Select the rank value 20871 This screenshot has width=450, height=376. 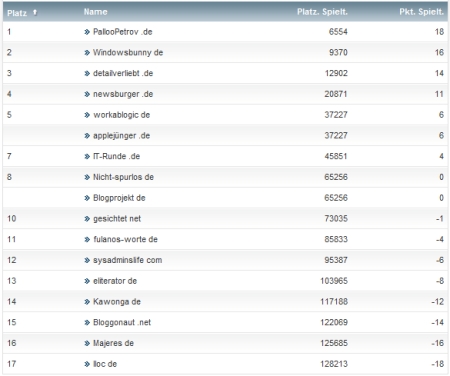pos(336,94)
